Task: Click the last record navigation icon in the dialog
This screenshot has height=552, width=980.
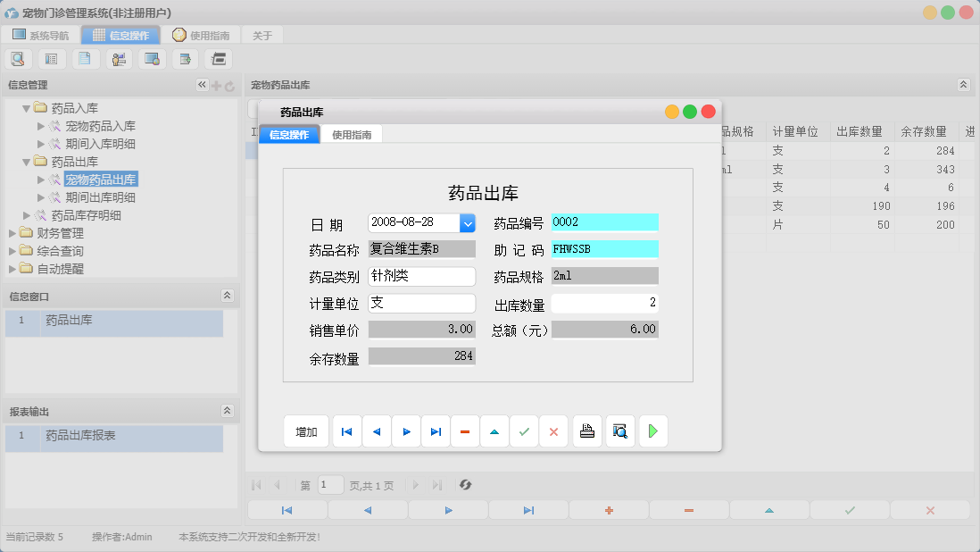Action: point(436,431)
